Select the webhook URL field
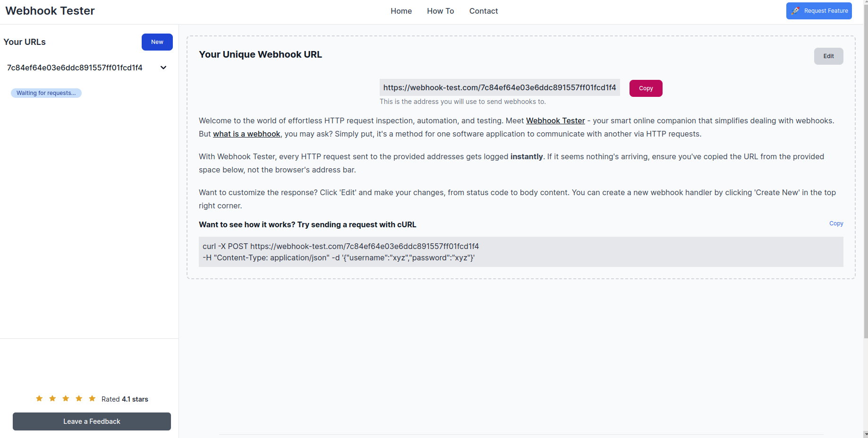Image resolution: width=868 pixels, height=438 pixels. (500, 87)
